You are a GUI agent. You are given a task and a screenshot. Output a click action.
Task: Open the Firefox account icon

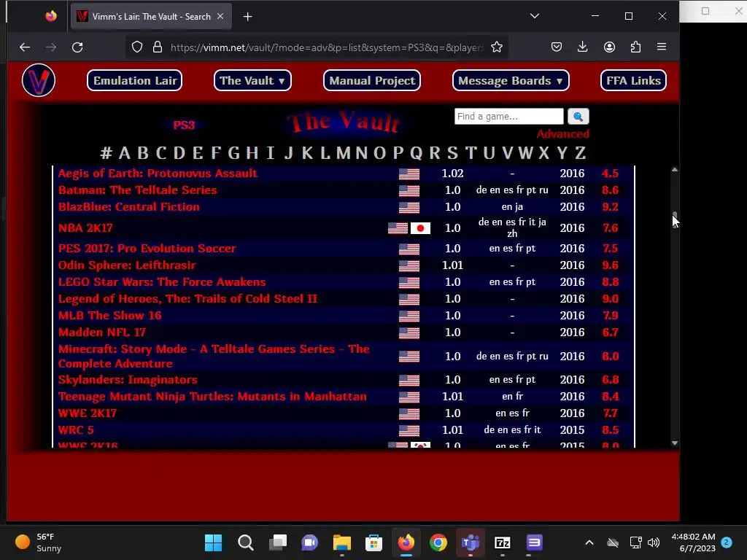tap(609, 47)
